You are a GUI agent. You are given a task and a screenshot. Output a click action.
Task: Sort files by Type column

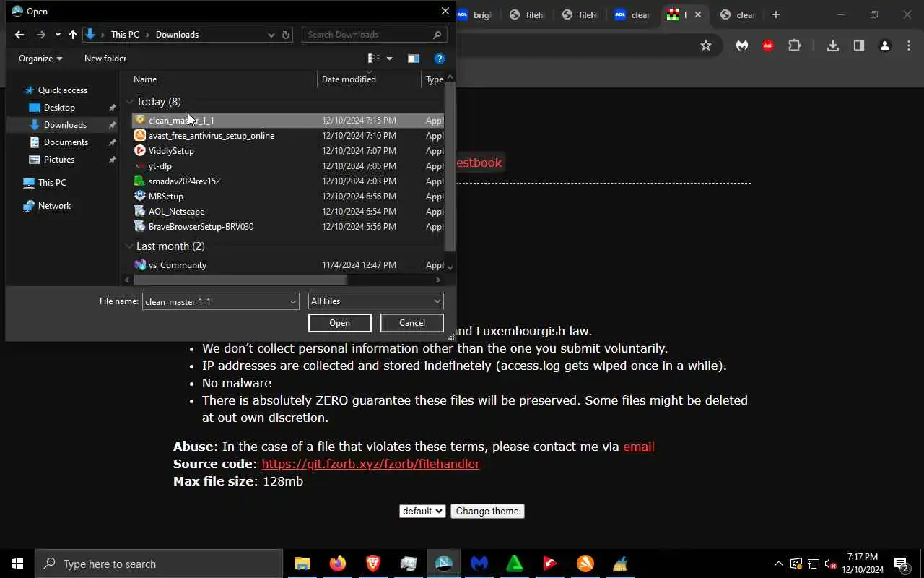434,79
